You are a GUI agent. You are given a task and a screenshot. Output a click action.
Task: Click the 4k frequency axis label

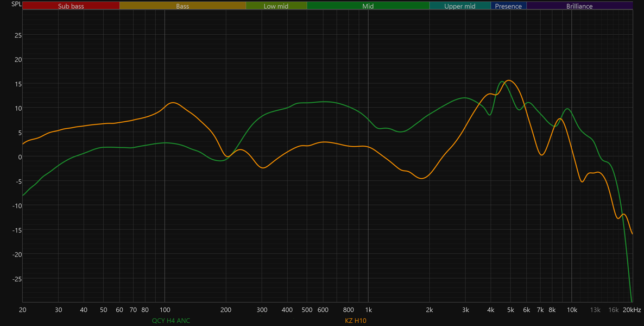coord(491,310)
